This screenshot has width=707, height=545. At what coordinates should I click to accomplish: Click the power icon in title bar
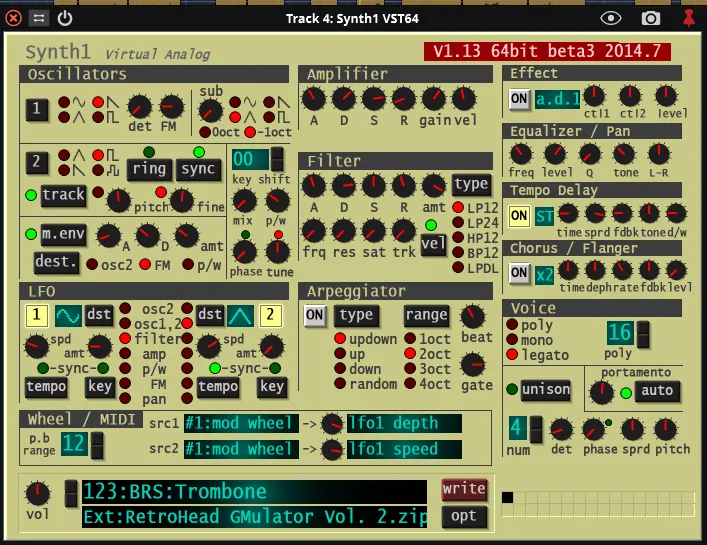click(65, 17)
